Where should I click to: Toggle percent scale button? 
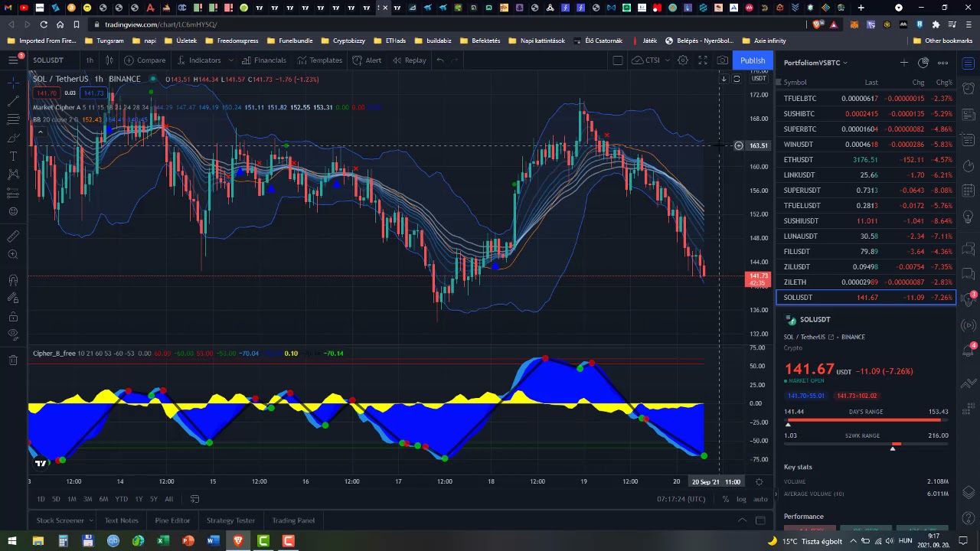click(725, 499)
